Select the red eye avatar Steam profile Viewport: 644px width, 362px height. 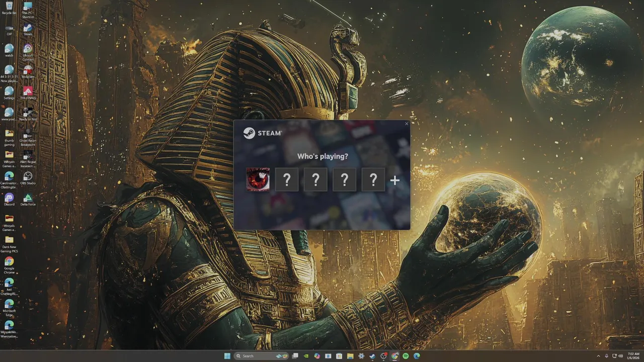(258, 180)
